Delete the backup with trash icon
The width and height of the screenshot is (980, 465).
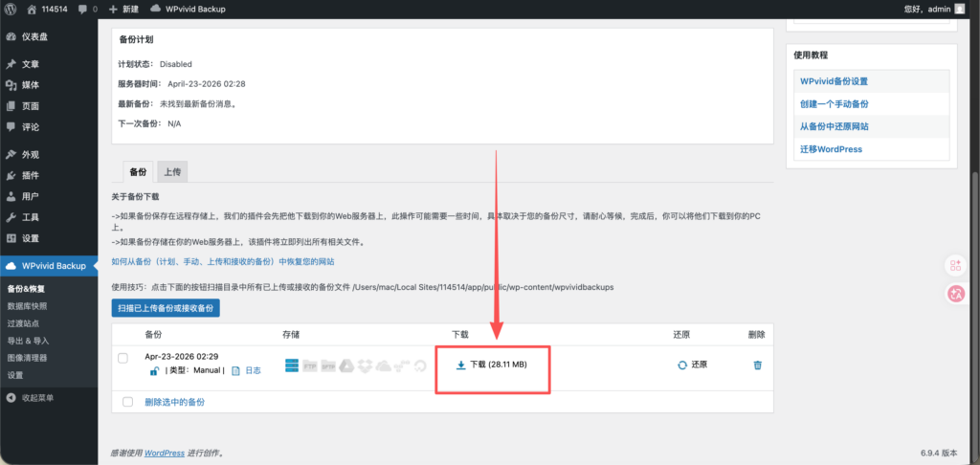[758, 365]
